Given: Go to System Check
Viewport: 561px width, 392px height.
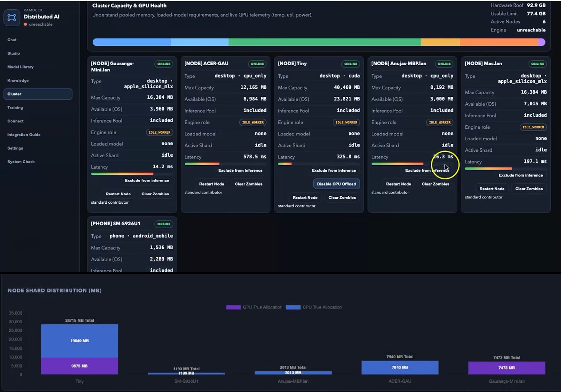Looking at the screenshot, I should 21,162.
